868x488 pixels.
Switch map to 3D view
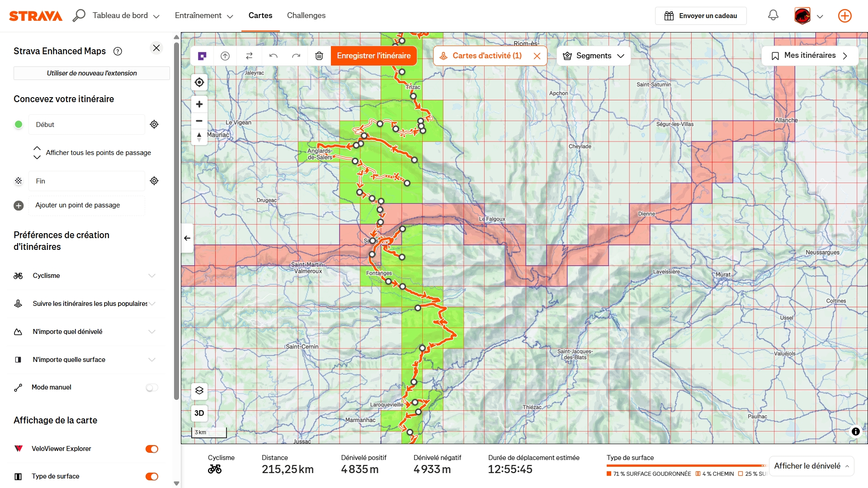(x=199, y=413)
